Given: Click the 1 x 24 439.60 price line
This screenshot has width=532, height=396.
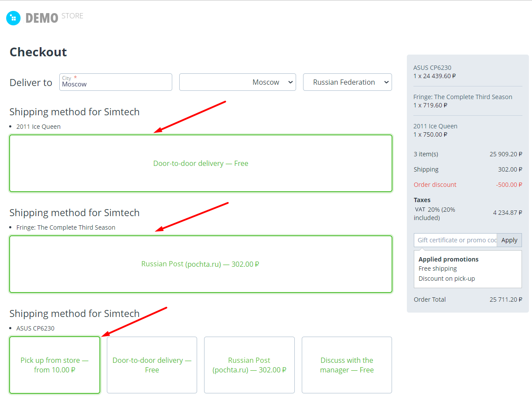Looking at the screenshot, I should tap(434, 76).
